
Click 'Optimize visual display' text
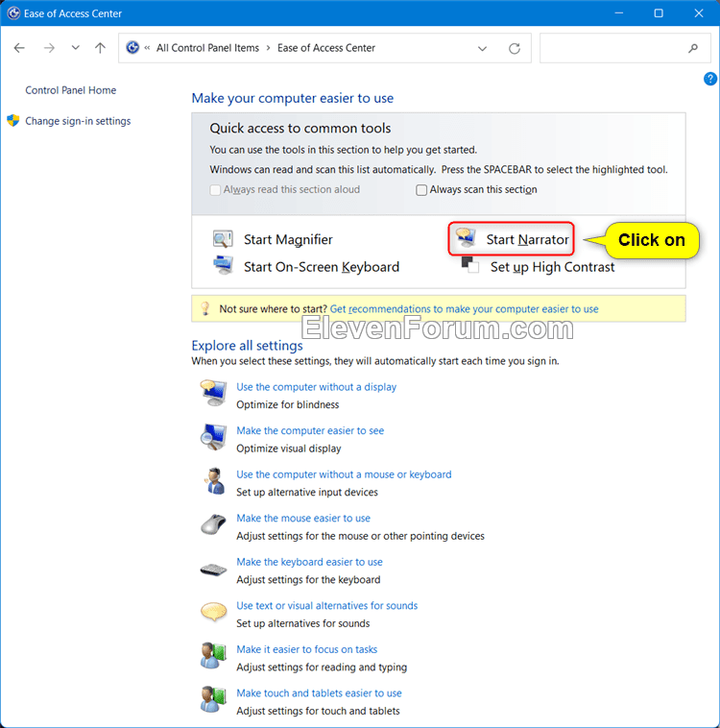coord(288,449)
